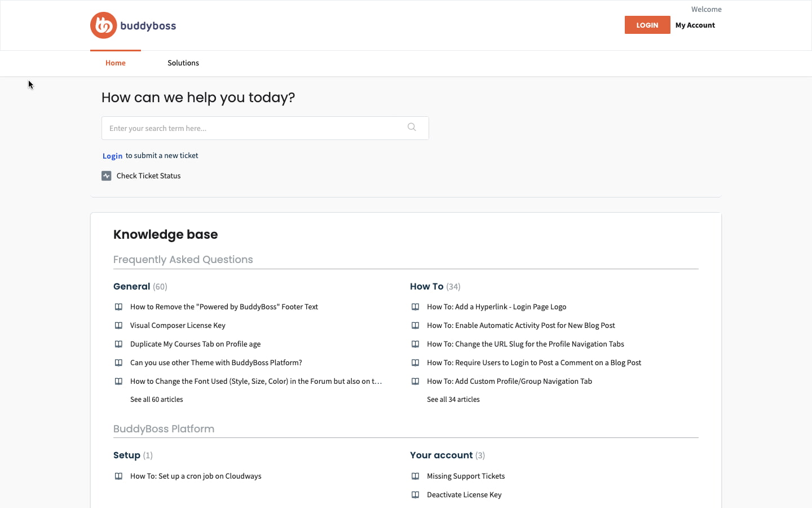Expand See all 34 articles
The image size is (812, 508).
pyautogui.click(x=453, y=400)
